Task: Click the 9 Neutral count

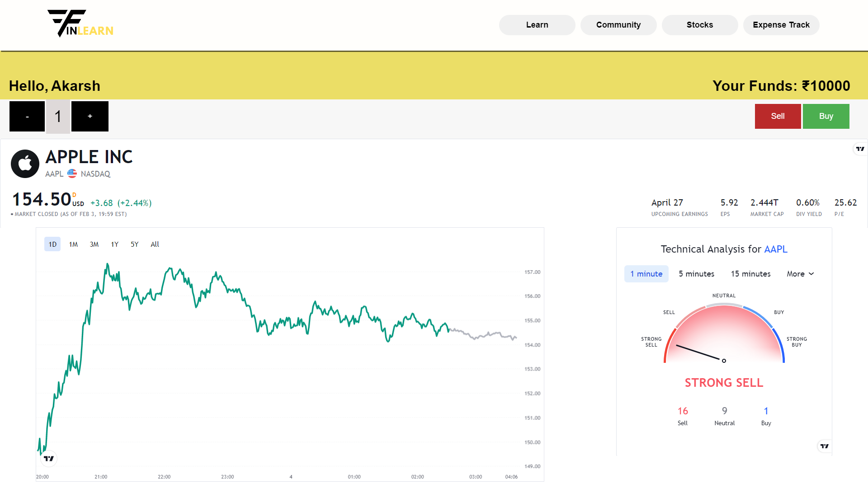Action: [x=725, y=411]
